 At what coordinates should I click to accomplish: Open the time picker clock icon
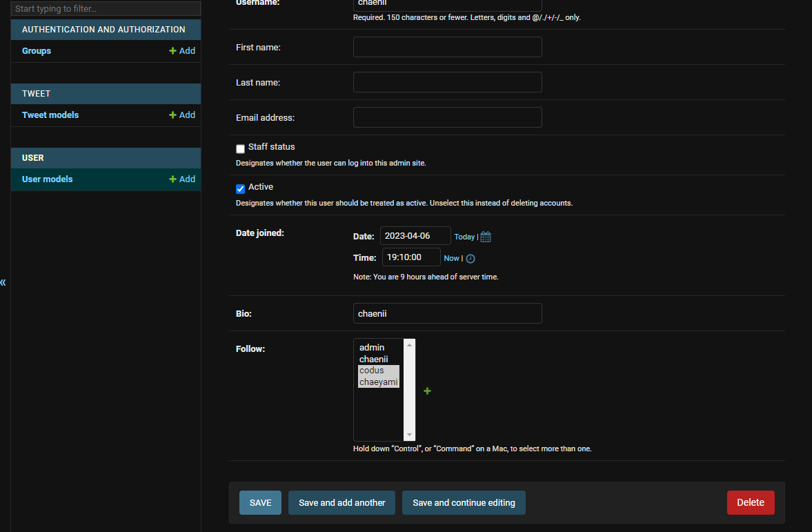coord(471,259)
